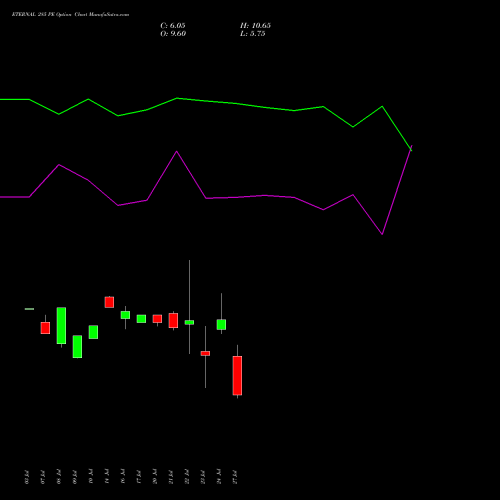
Task: Select the red candle above 07 Jul
Action: pos(45,328)
